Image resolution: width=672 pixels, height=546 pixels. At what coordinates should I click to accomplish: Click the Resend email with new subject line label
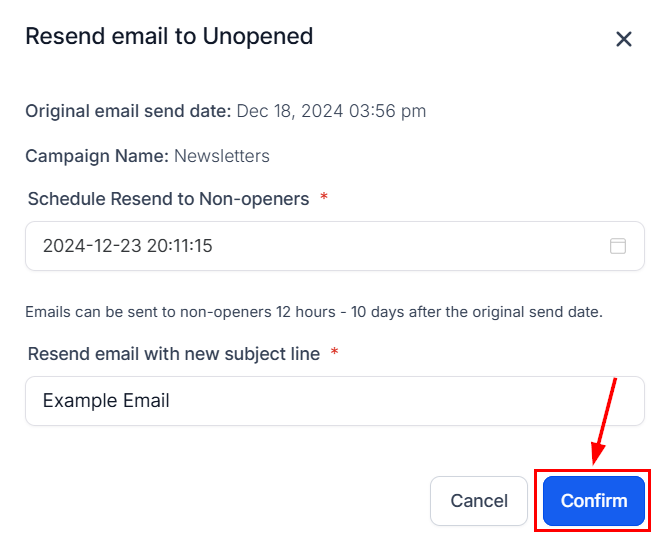coord(174,354)
